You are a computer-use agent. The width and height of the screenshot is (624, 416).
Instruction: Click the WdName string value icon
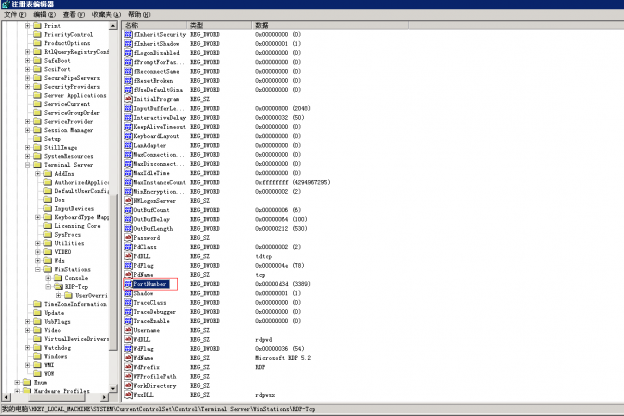[128, 357]
